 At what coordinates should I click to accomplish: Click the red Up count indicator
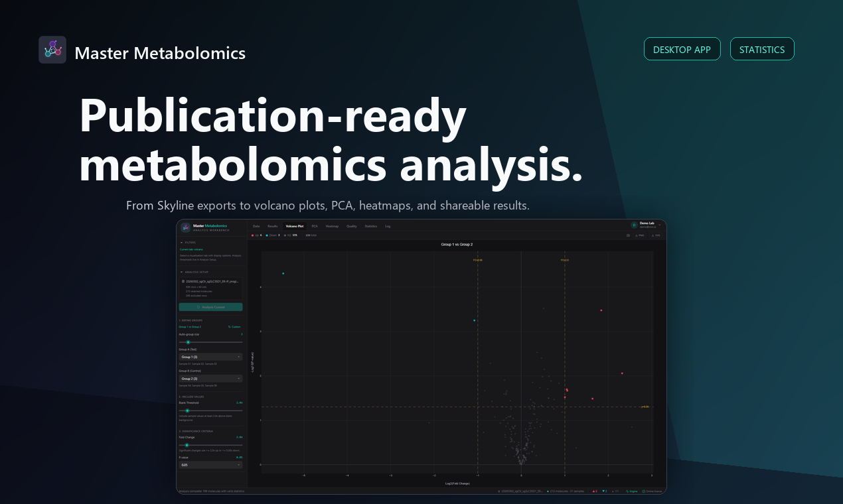[x=256, y=235]
